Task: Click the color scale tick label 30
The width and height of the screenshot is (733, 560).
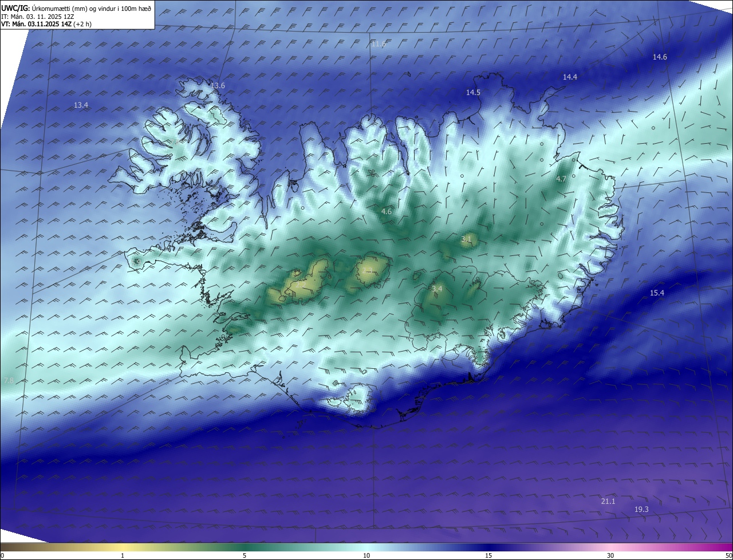Action: (610, 555)
